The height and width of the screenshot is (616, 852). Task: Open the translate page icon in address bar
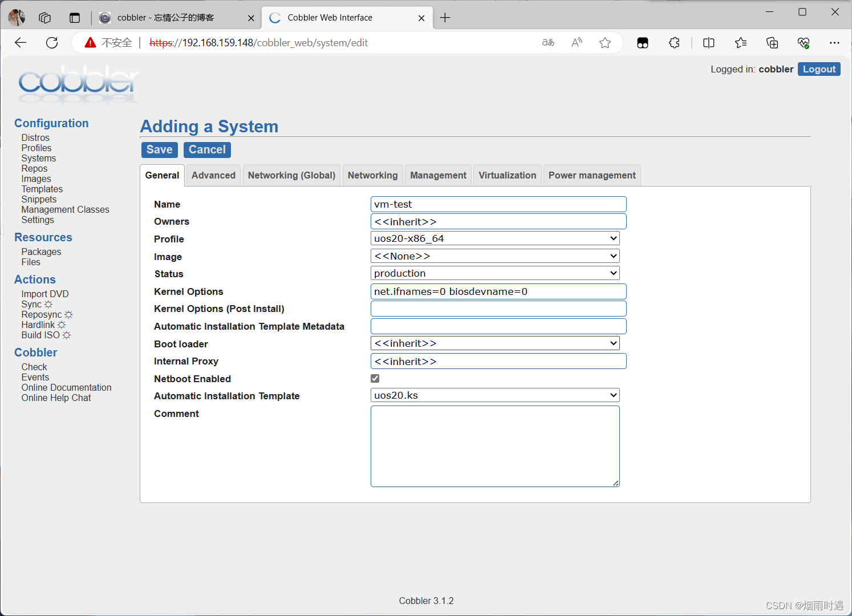pos(548,43)
